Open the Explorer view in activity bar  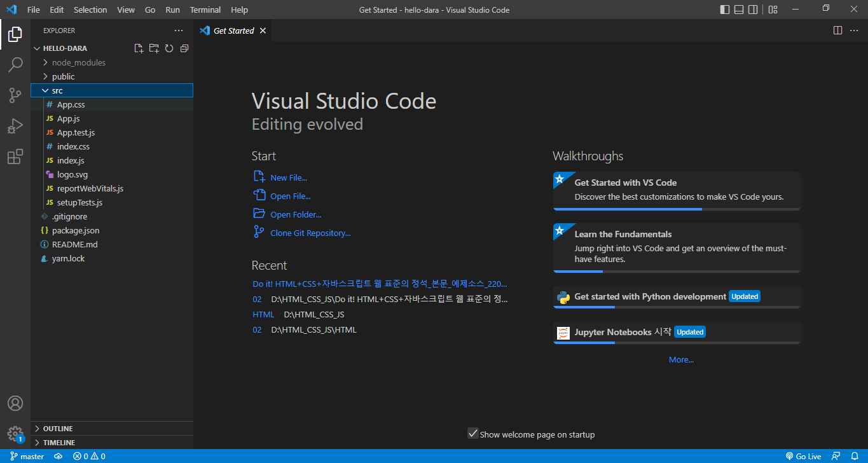(x=15, y=34)
